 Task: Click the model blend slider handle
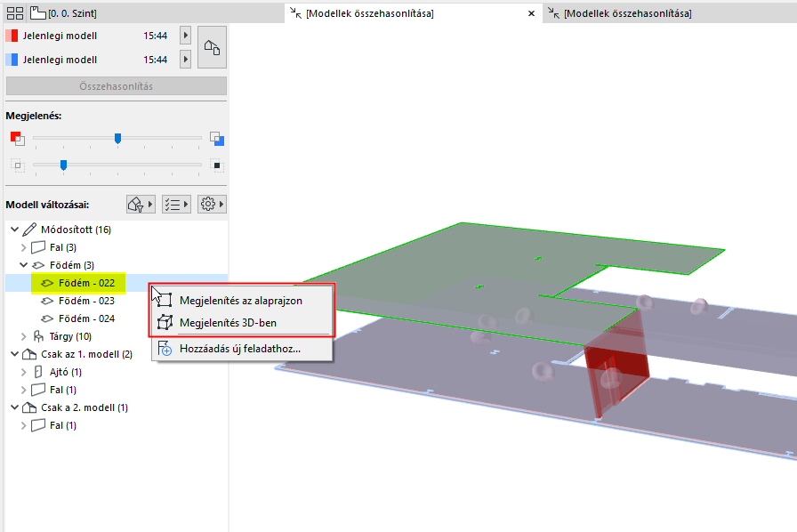(x=118, y=139)
